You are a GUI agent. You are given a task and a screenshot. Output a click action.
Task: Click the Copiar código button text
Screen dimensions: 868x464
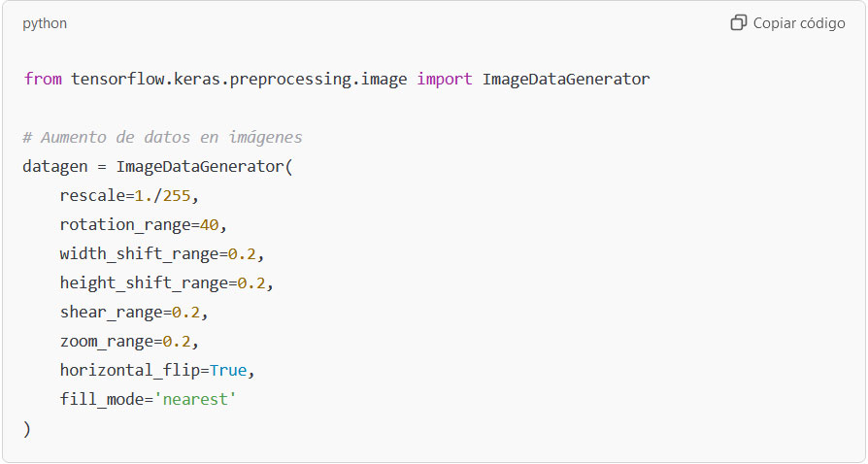click(x=799, y=23)
